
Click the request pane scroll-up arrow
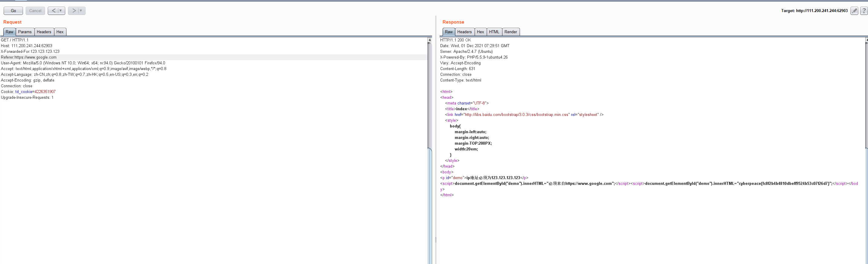click(430, 40)
